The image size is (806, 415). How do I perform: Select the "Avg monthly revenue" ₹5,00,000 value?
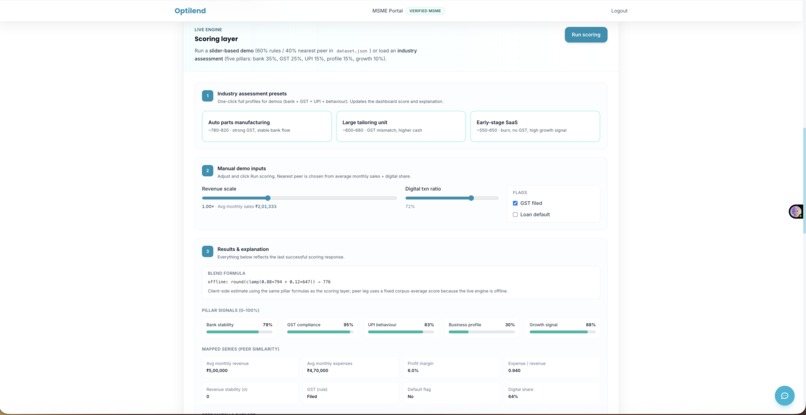(x=217, y=370)
